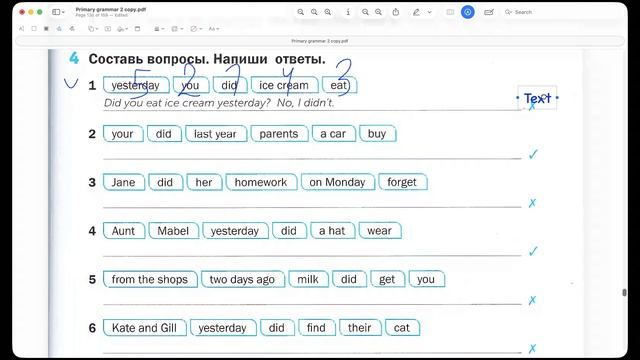Click the phrase 'a car' in row 2

[333, 133]
